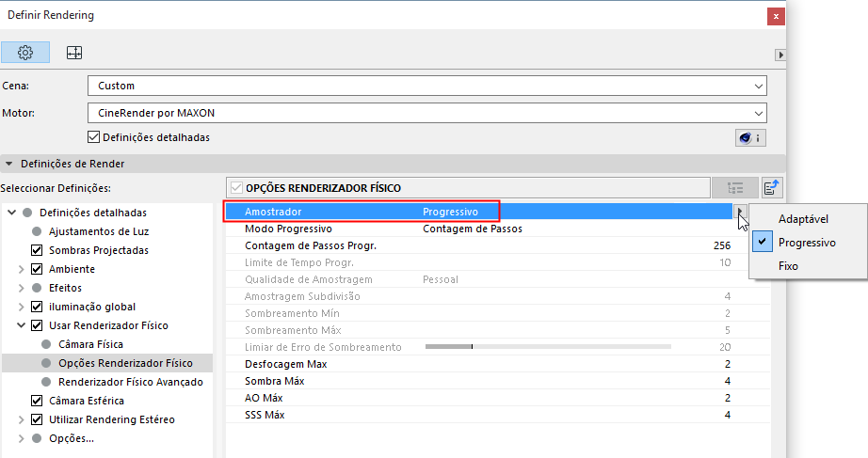The height and width of the screenshot is (458, 868).
Task: Close the Definir Rendering dialog
Action: [x=776, y=16]
